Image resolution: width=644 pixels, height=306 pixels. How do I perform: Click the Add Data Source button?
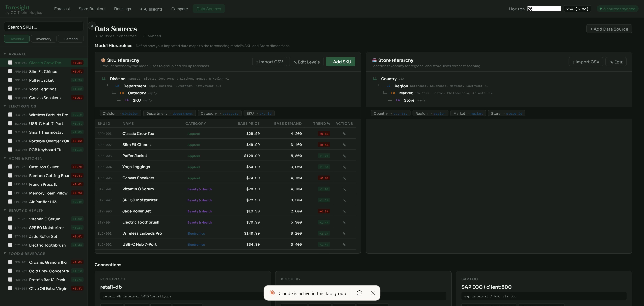(609, 29)
